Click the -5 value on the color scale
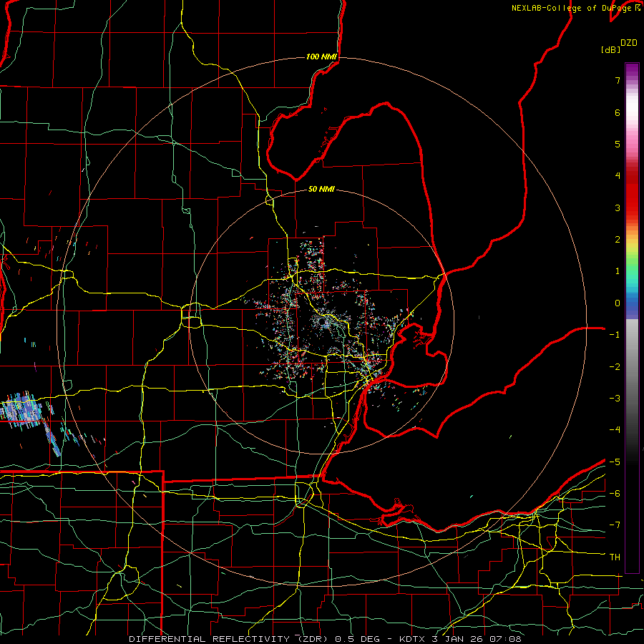This screenshot has width=644, height=644. click(615, 462)
